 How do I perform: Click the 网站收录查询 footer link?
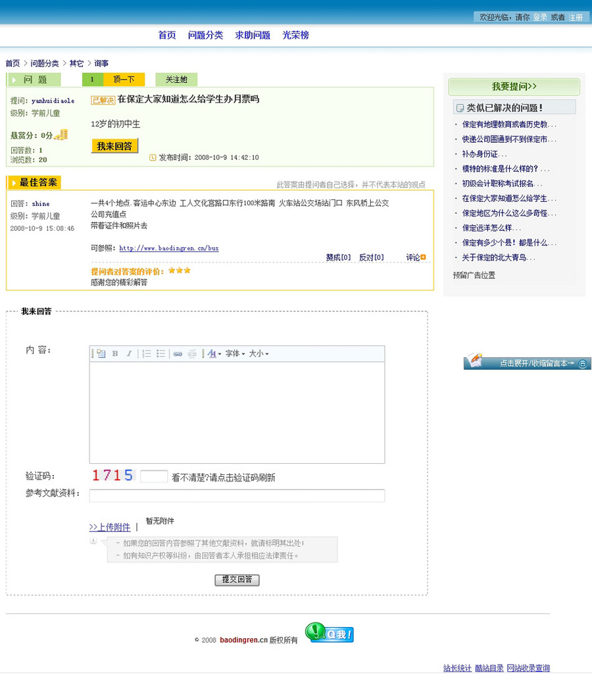[x=528, y=668]
